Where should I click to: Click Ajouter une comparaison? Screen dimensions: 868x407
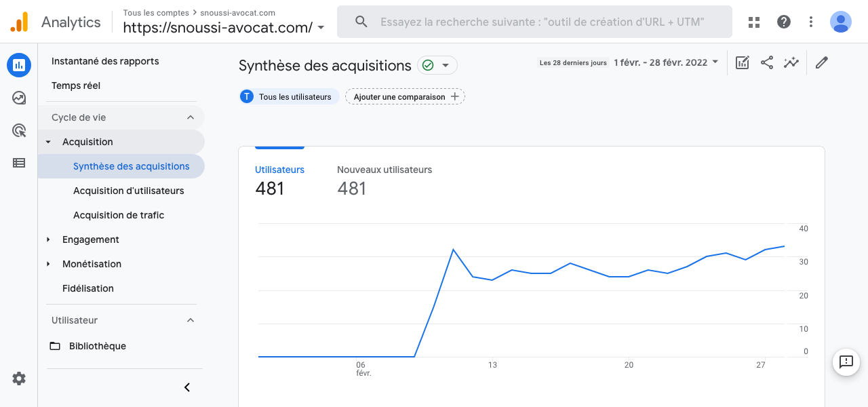[404, 96]
